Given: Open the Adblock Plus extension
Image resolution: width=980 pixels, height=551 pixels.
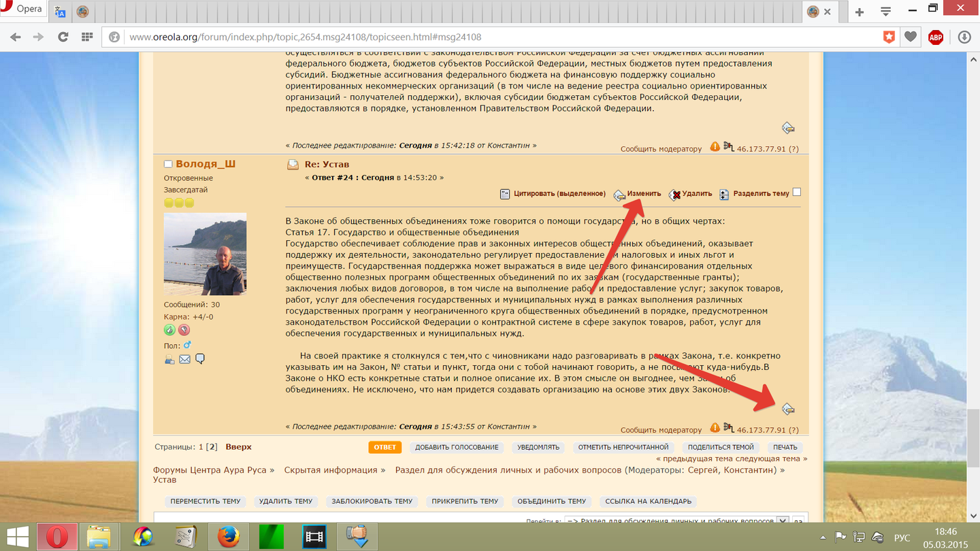Looking at the screenshot, I should coord(936,37).
